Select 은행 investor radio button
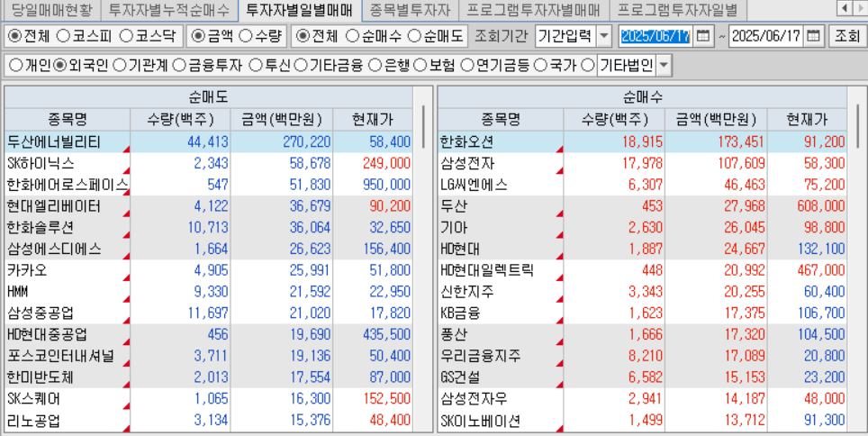Viewport: 868px width, 436px height. click(x=375, y=66)
